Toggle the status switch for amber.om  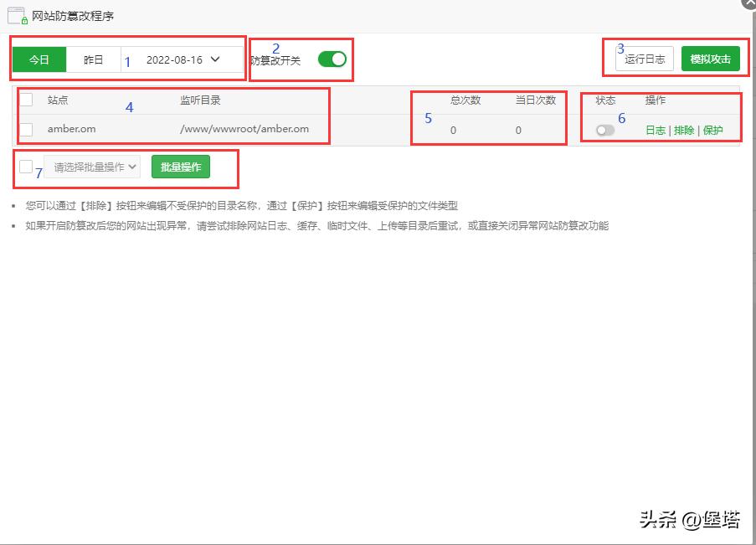(x=604, y=131)
